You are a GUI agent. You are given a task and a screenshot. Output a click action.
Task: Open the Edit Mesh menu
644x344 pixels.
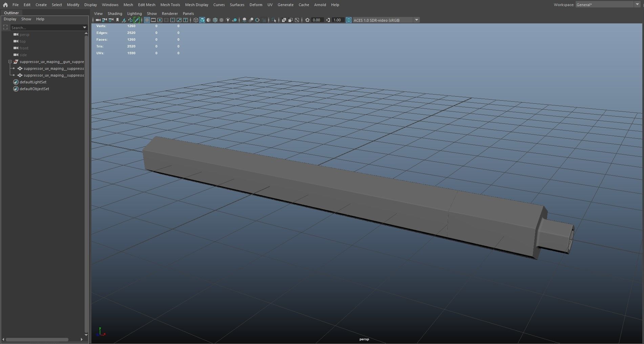147,5
